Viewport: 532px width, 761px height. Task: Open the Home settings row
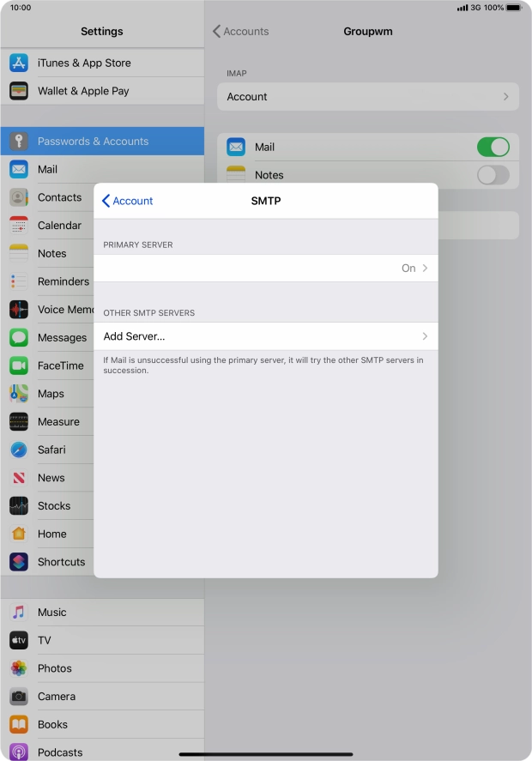tap(51, 534)
